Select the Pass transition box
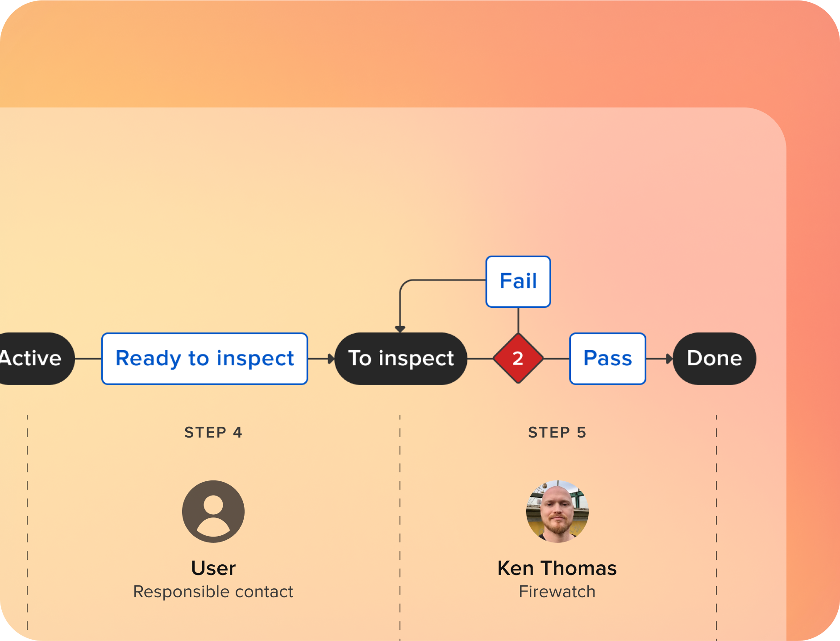 [608, 359]
